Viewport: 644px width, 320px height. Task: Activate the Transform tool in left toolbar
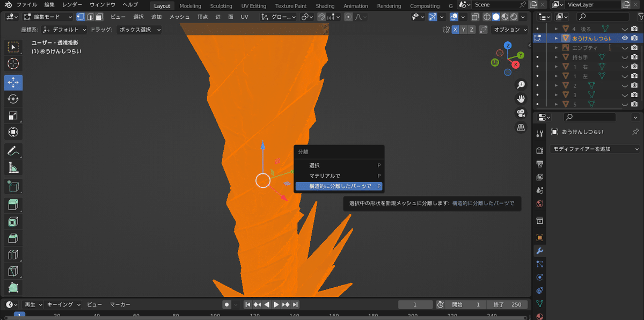[x=13, y=132]
